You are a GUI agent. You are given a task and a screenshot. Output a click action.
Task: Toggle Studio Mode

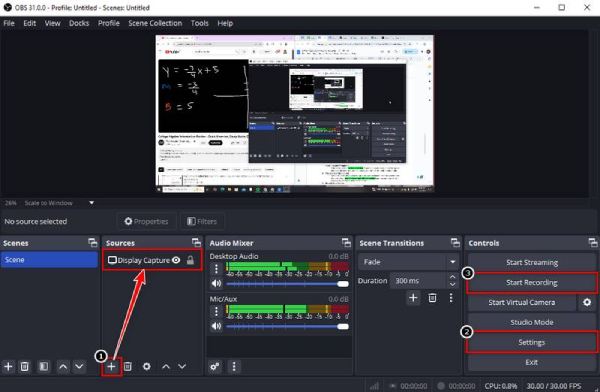click(532, 322)
